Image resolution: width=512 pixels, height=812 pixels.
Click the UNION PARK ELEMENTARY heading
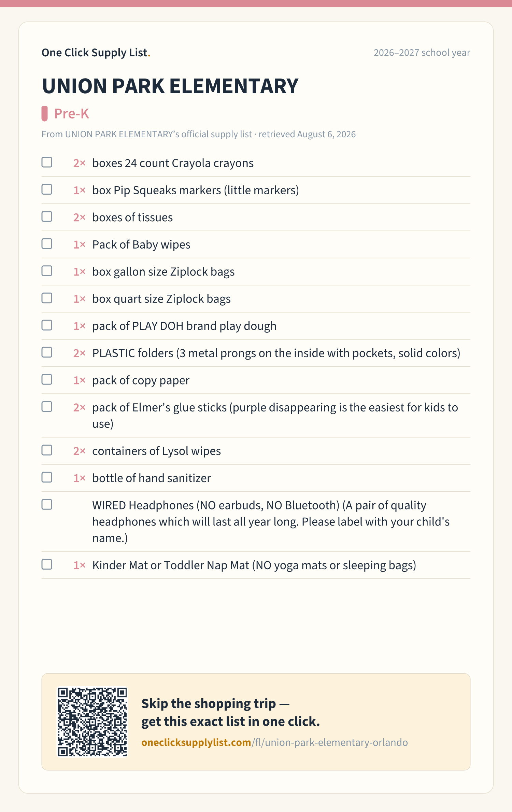coord(170,86)
